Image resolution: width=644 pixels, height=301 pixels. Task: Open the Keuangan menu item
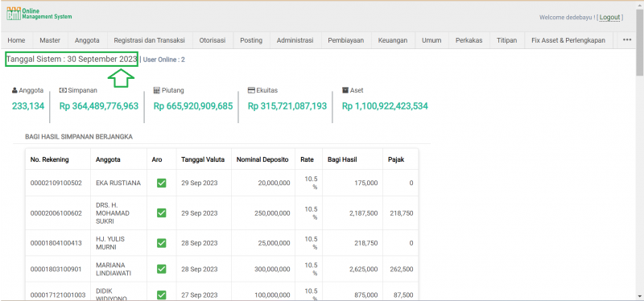click(393, 40)
